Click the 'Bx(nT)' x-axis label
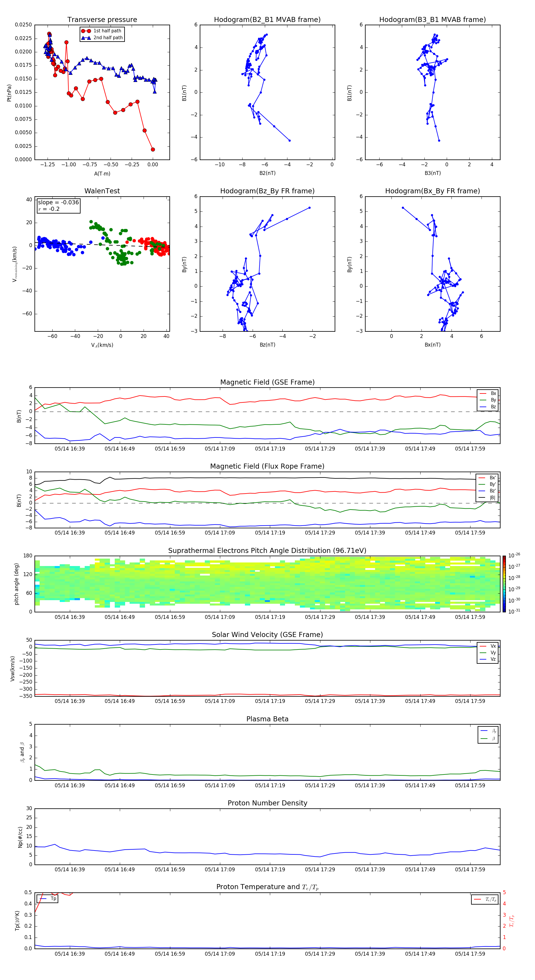Viewport: 535px width, 980px height. pos(432,345)
